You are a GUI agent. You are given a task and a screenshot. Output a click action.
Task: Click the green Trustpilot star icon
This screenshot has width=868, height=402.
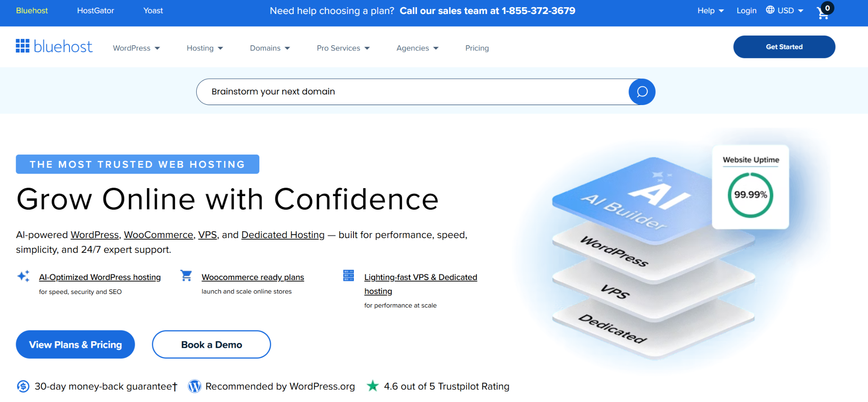(x=373, y=385)
